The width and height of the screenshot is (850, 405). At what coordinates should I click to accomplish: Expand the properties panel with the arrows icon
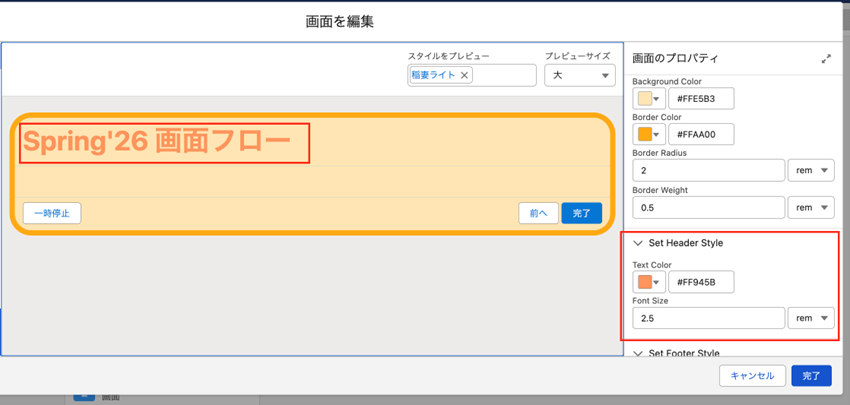point(826,59)
